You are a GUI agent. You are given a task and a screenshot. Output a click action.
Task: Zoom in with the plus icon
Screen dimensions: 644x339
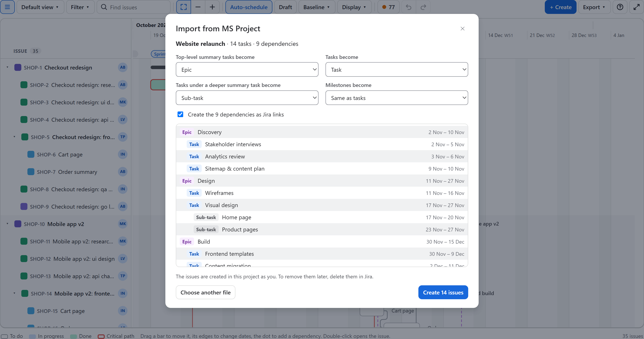(x=212, y=7)
